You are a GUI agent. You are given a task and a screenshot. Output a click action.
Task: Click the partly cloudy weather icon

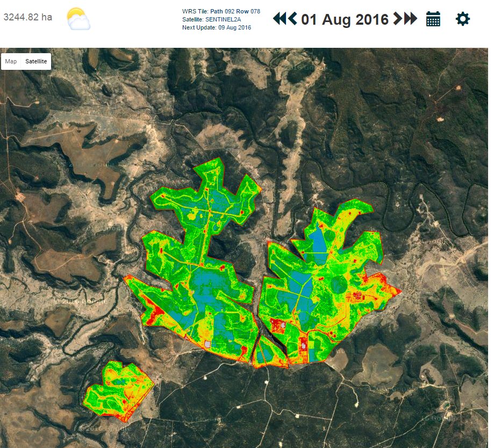78,19
